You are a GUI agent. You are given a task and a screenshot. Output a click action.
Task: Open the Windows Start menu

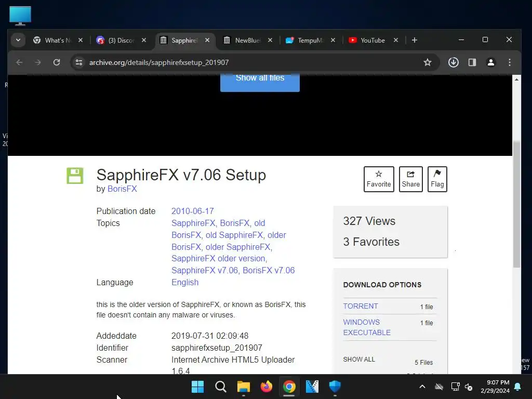coord(197,387)
